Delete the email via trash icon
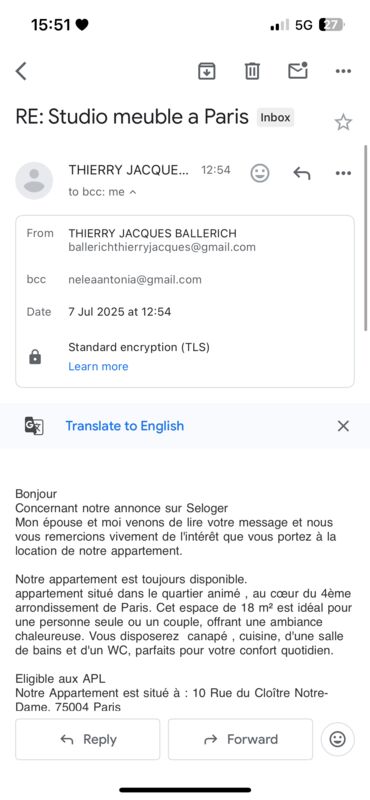This screenshot has height=800, width=370. click(x=252, y=71)
